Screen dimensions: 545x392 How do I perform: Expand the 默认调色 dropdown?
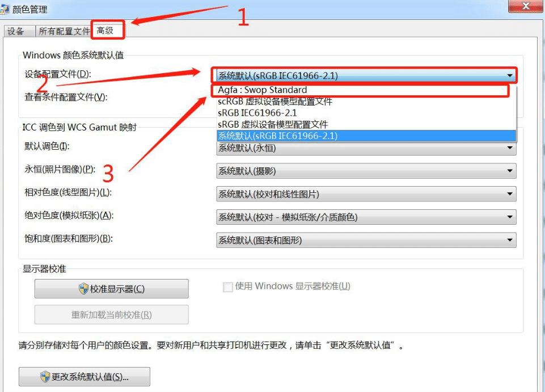[510, 148]
